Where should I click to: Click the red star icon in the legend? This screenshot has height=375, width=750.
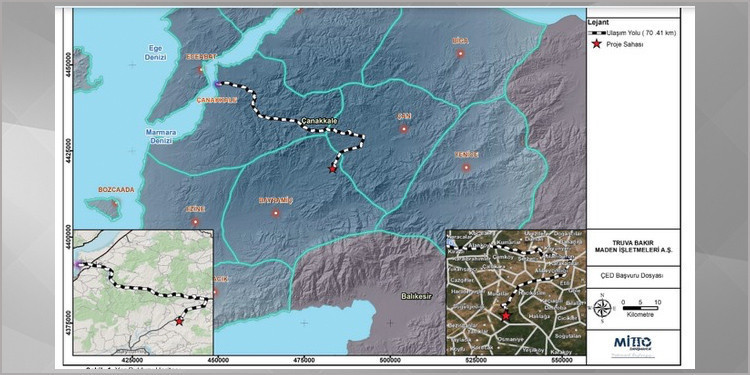[596, 44]
